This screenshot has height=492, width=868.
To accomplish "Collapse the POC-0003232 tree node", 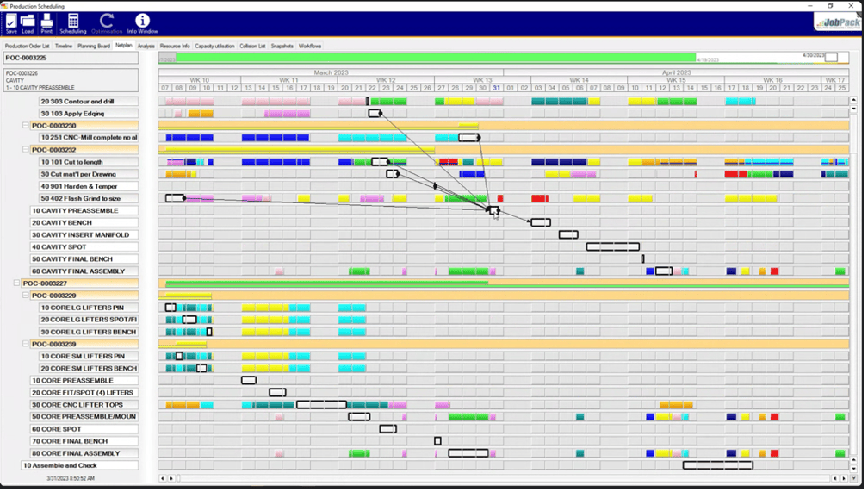I will click(26, 150).
